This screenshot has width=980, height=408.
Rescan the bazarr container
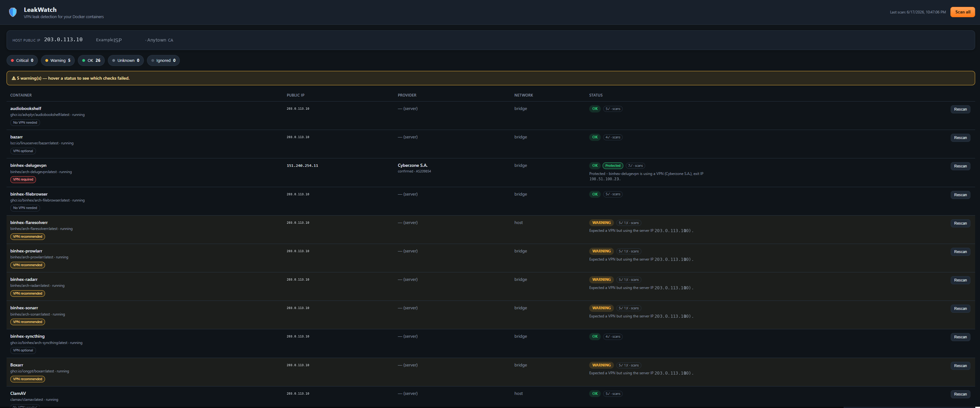coord(960,138)
